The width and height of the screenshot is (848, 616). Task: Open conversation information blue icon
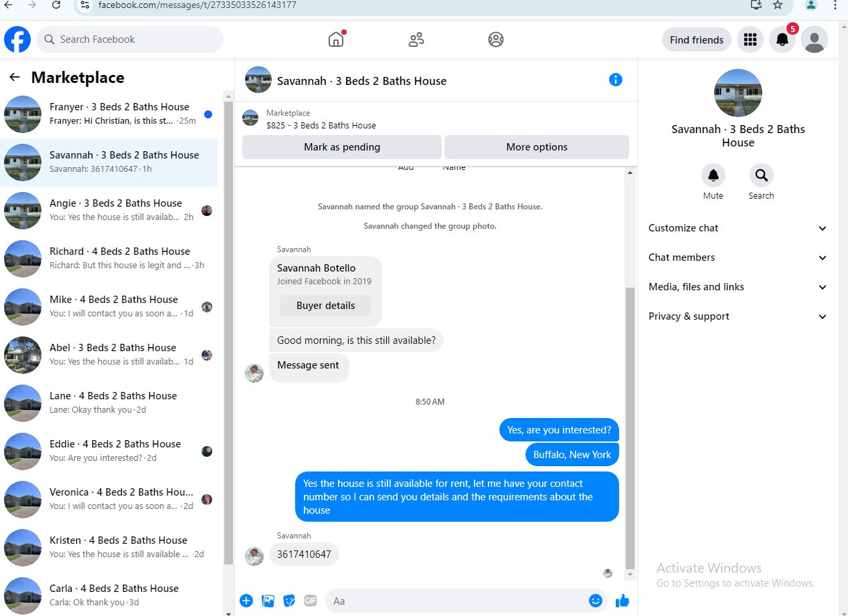(616, 80)
